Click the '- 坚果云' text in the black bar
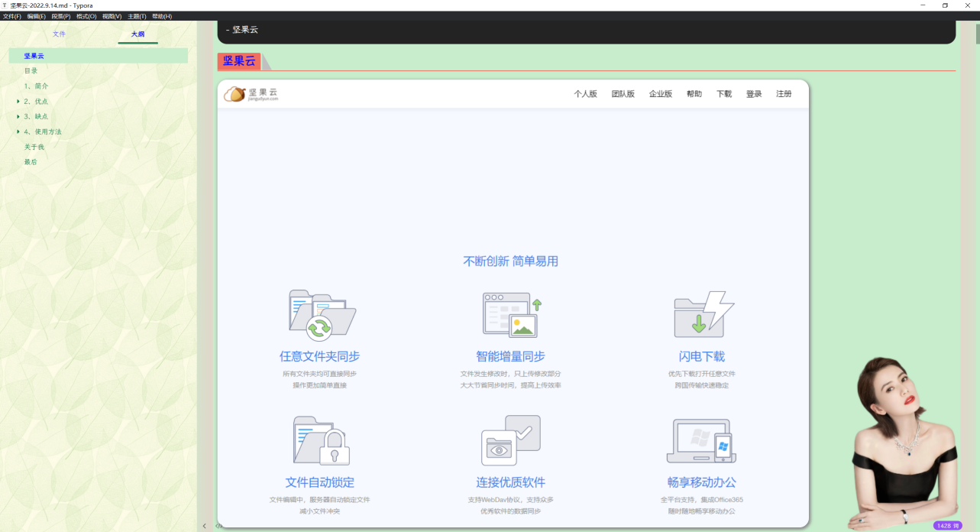This screenshot has height=532, width=980. [x=242, y=30]
